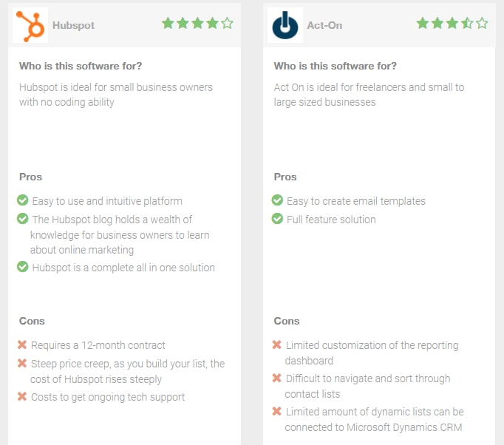Image resolution: width=504 pixels, height=445 pixels.
Task: Click red X beside 'Requires a 12-month contract'
Action: pos(22,344)
